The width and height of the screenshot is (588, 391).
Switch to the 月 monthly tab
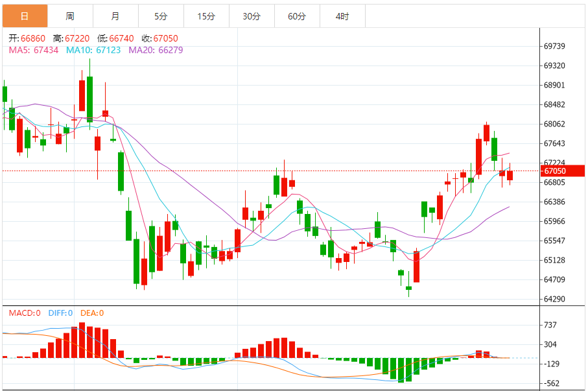click(115, 16)
